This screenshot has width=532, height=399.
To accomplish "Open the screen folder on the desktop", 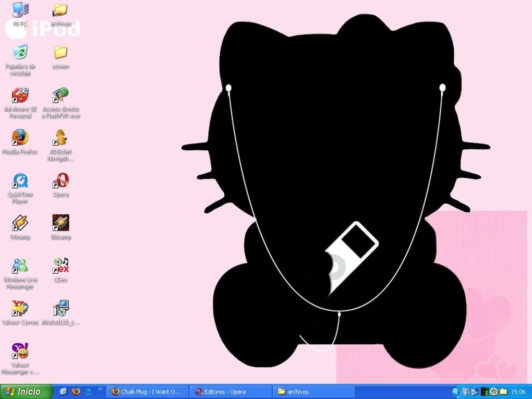I will (x=60, y=52).
